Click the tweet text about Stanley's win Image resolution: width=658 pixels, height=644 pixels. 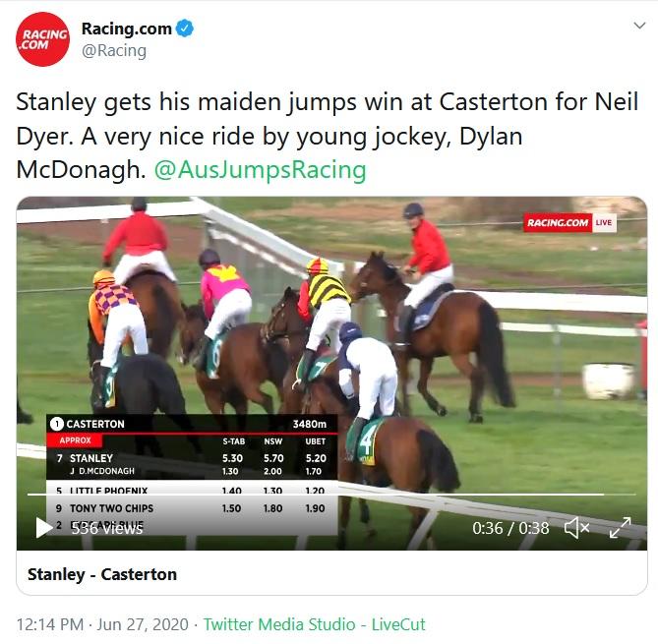pos(328,136)
